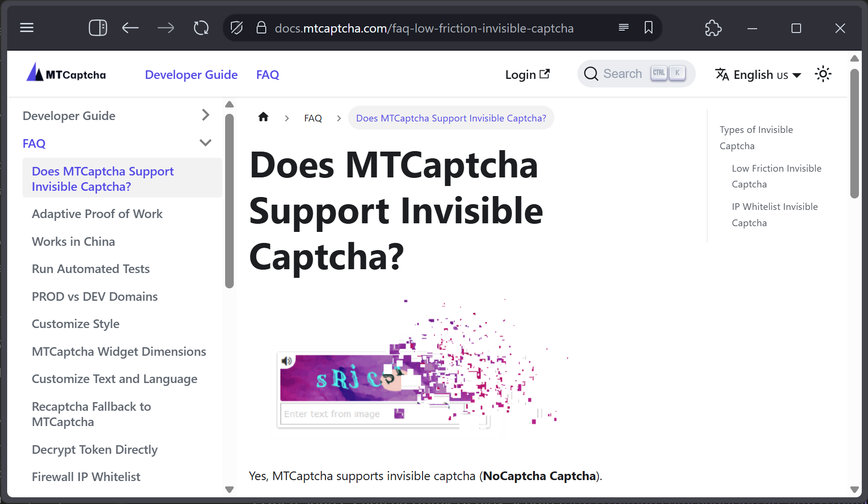The image size is (868, 504).
Task: Open Firewall IP Whitelist page
Action: point(86,477)
